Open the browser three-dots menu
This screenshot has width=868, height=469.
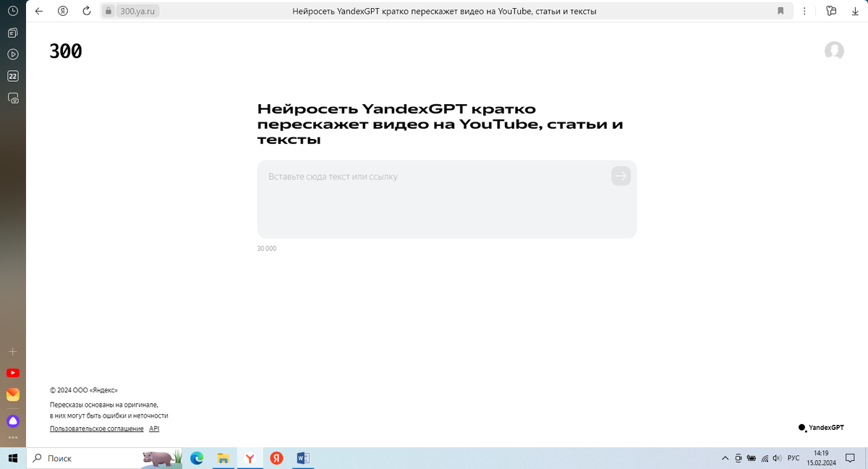point(805,11)
